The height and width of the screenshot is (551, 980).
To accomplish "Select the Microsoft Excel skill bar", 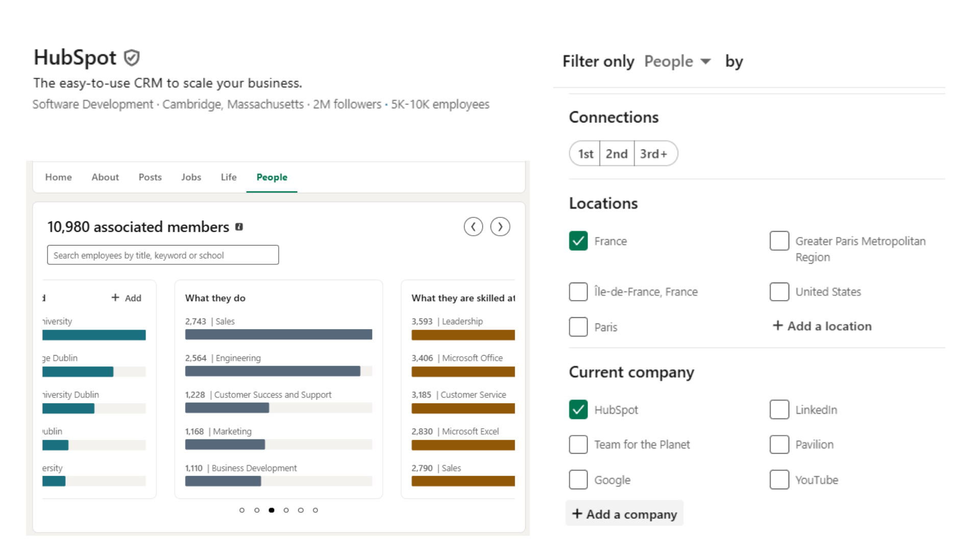I will coord(463,445).
